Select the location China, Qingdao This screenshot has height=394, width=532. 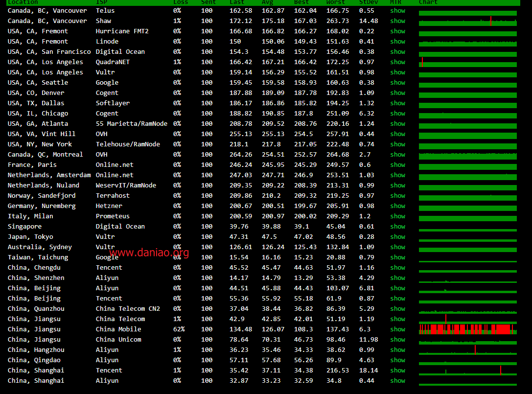click(x=34, y=360)
